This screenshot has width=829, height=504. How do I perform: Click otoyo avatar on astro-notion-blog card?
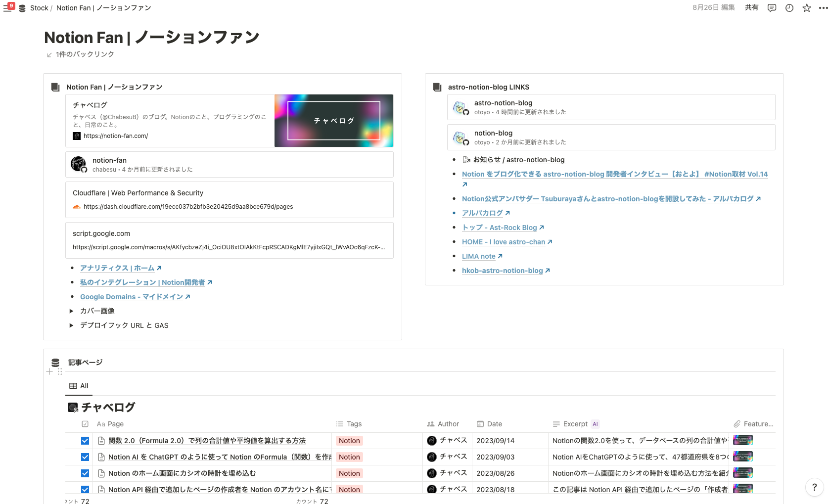[x=461, y=107]
